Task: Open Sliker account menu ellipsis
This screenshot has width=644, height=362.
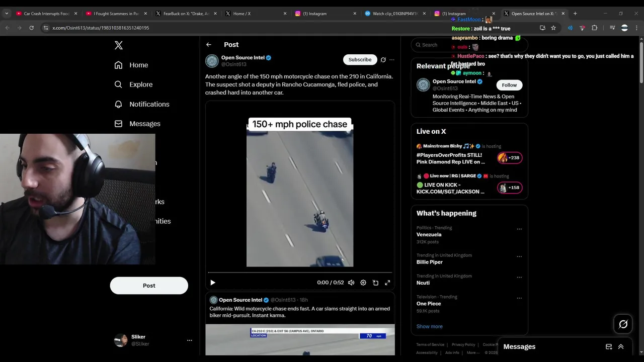Action: point(190,340)
